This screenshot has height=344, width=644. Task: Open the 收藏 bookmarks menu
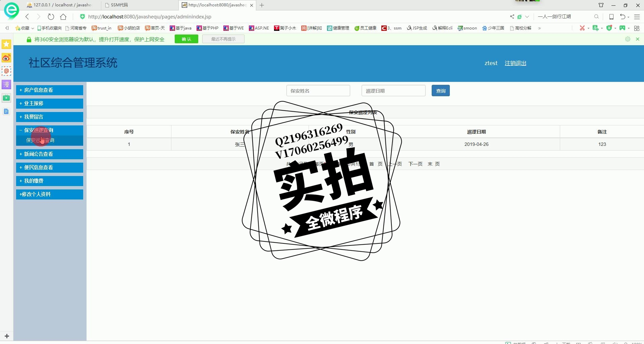point(24,28)
